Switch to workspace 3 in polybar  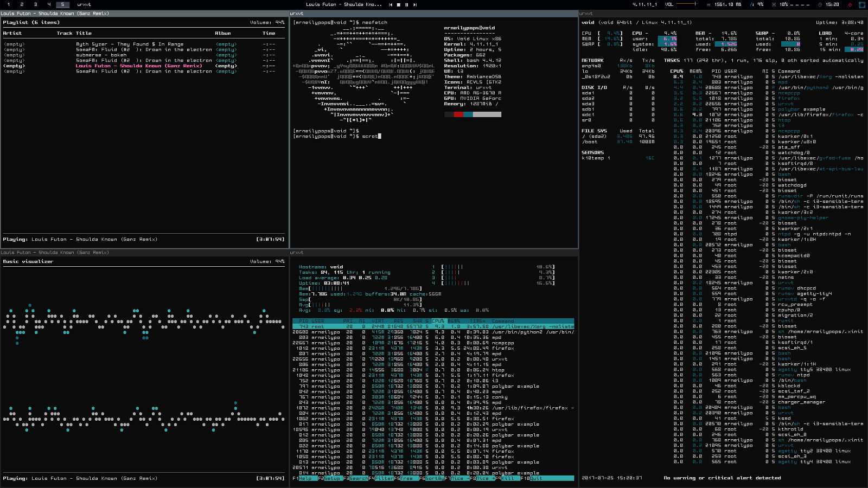pos(36,4)
